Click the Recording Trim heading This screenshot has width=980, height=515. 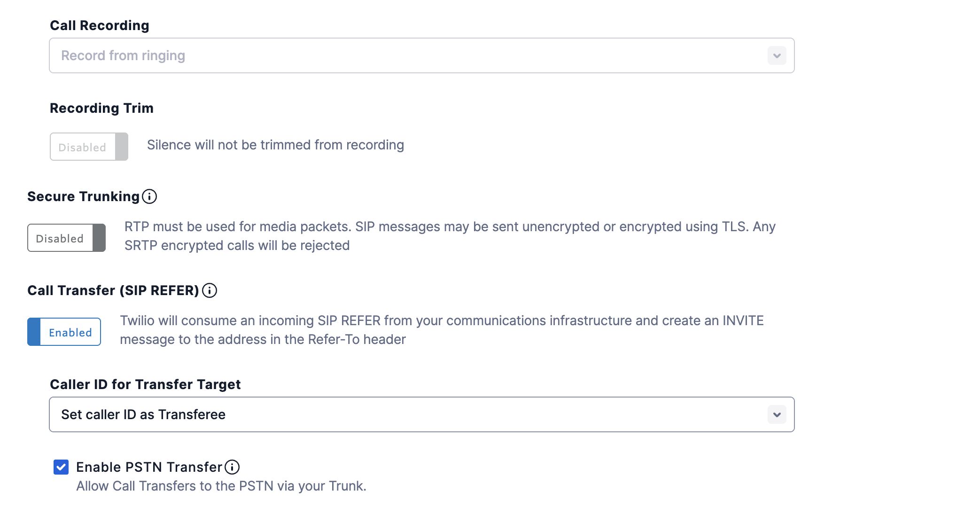tap(101, 108)
